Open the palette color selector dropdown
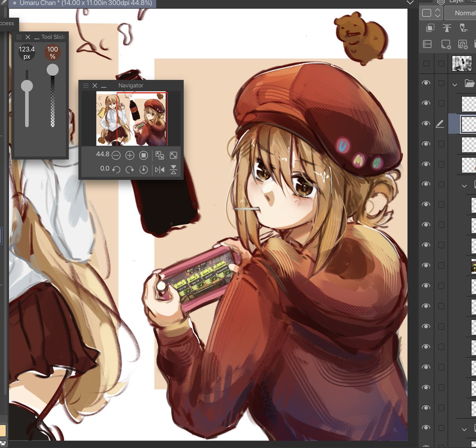This screenshot has width=476, height=448. point(430,13)
